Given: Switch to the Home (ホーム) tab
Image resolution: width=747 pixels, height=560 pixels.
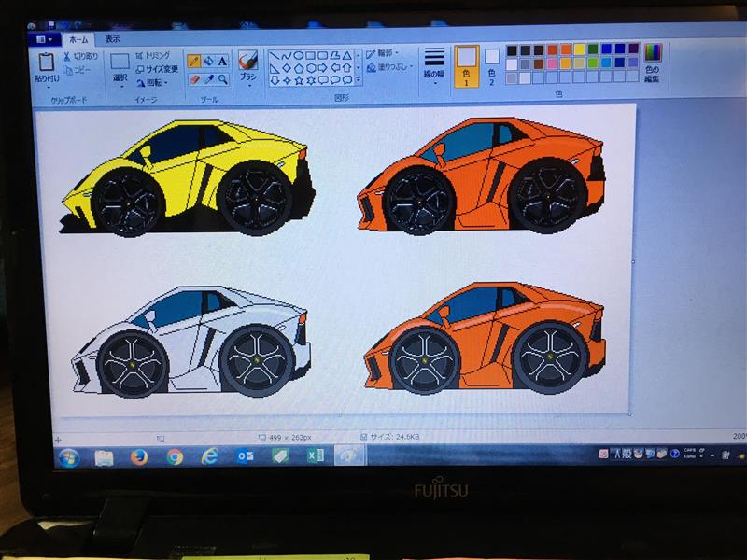Looking at the screenshot, I should (78, 39).
